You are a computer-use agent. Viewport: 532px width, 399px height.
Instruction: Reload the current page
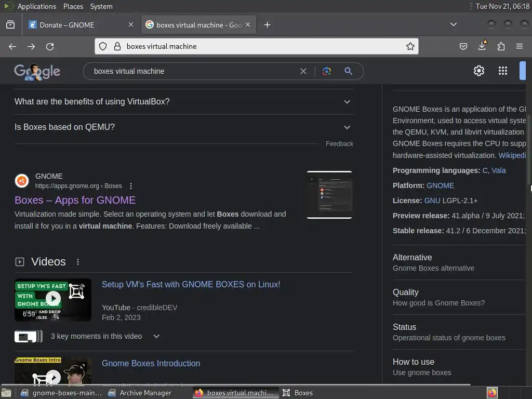coord(50,46)
